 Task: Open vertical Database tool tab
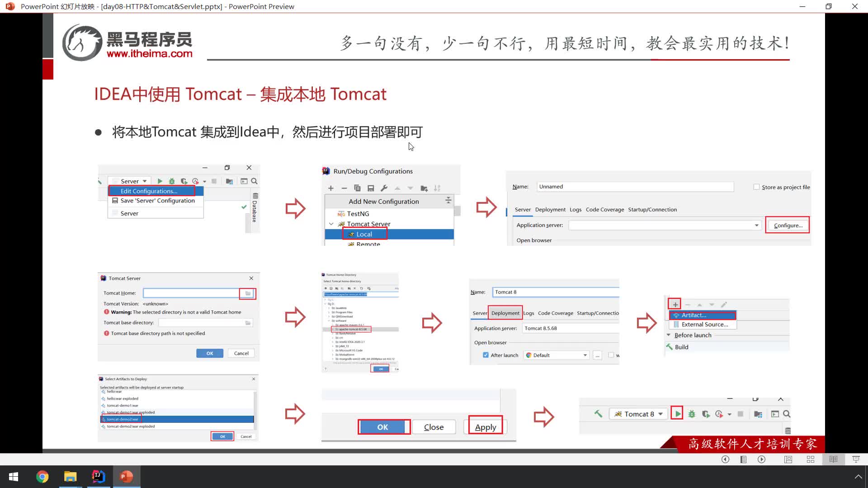[x=255, y=208]
